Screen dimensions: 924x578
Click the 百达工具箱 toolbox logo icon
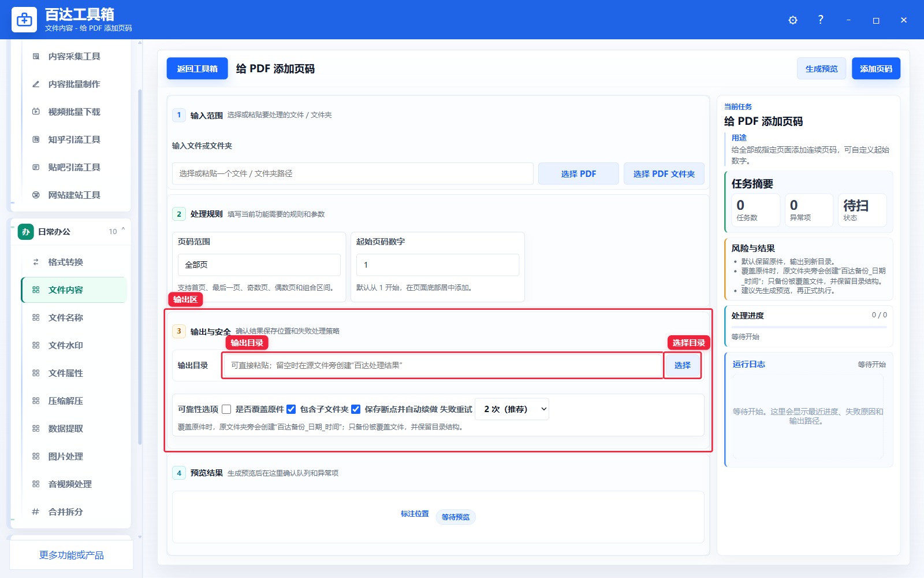[24, 20]
